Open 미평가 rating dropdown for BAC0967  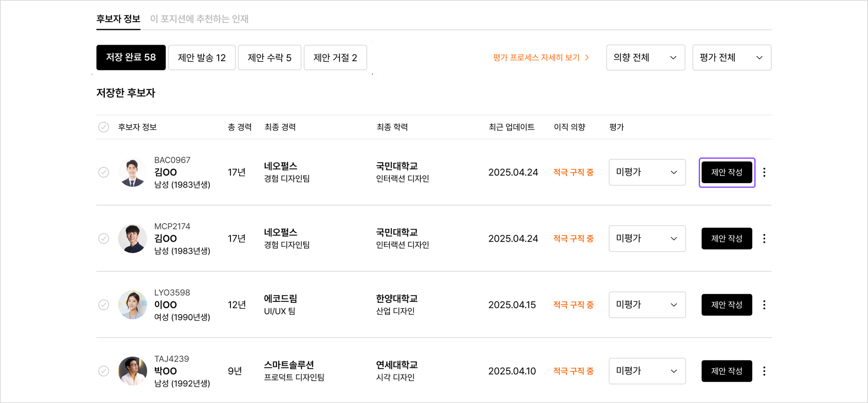647,172
